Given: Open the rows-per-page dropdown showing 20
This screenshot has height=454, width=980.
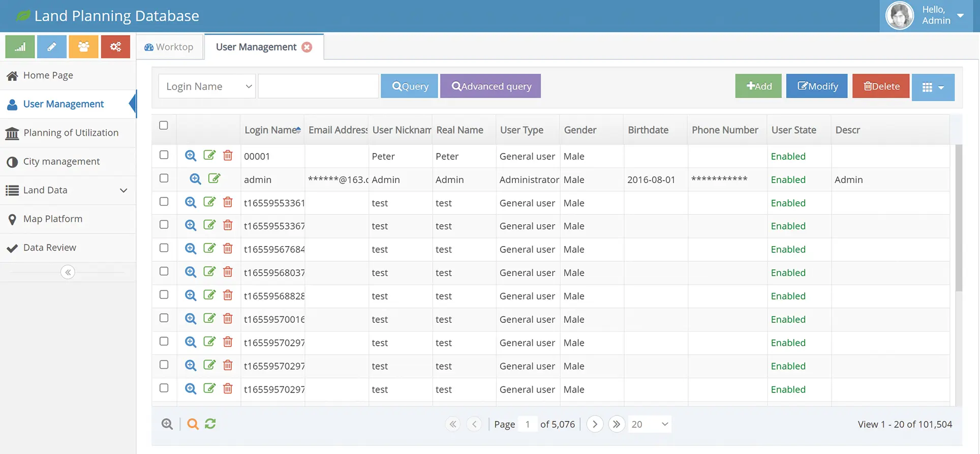Looking at the screenshot, I should point(649,424).
